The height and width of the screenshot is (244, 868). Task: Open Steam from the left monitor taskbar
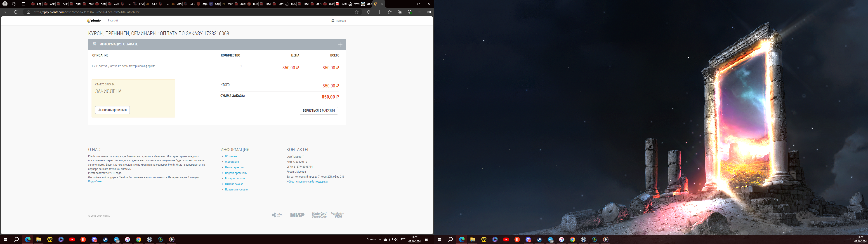[105, 240]
